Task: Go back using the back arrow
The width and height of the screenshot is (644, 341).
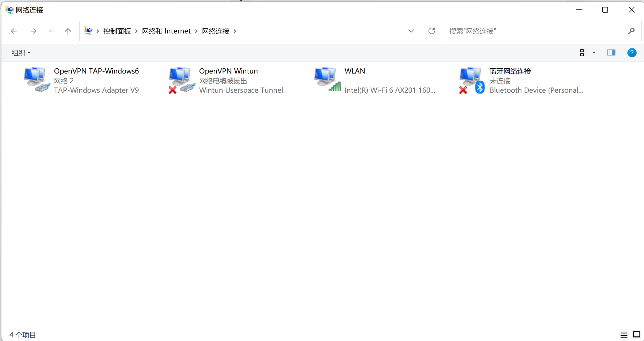Action: [x=14, y=31]
